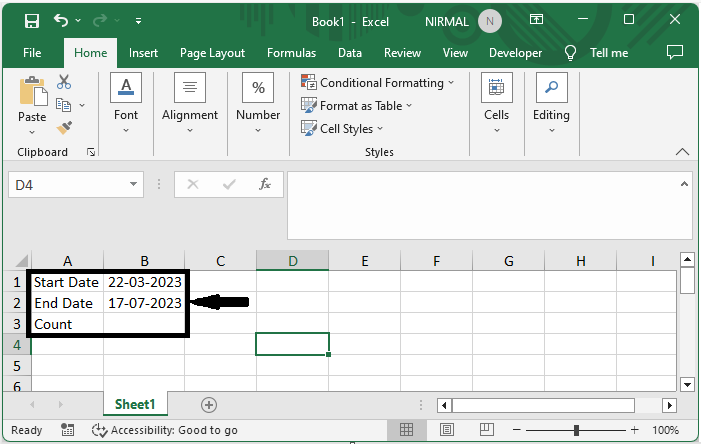This screenshot has height=444, width=701.
Task: Click cell containing Count
Action: pos(67,324)
